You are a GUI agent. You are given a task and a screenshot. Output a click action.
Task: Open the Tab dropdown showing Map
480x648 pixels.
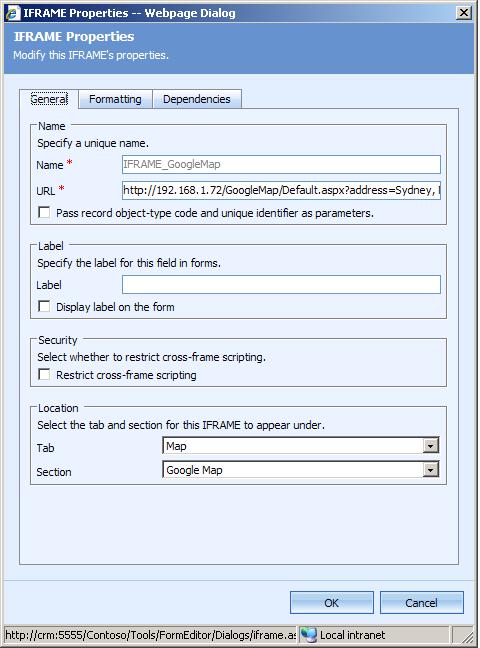tap(301, 446)
